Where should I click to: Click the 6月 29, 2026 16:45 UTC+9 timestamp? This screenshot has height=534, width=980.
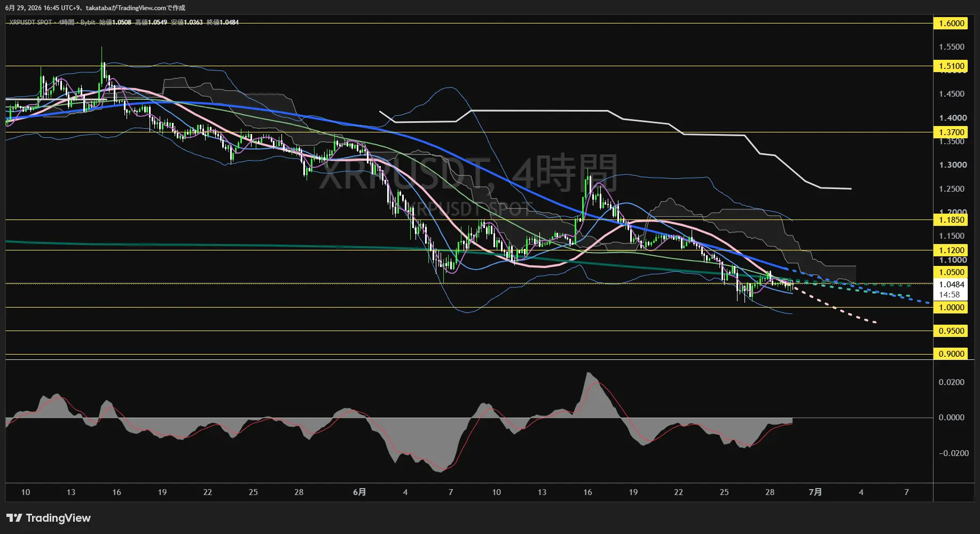[42, 8]
